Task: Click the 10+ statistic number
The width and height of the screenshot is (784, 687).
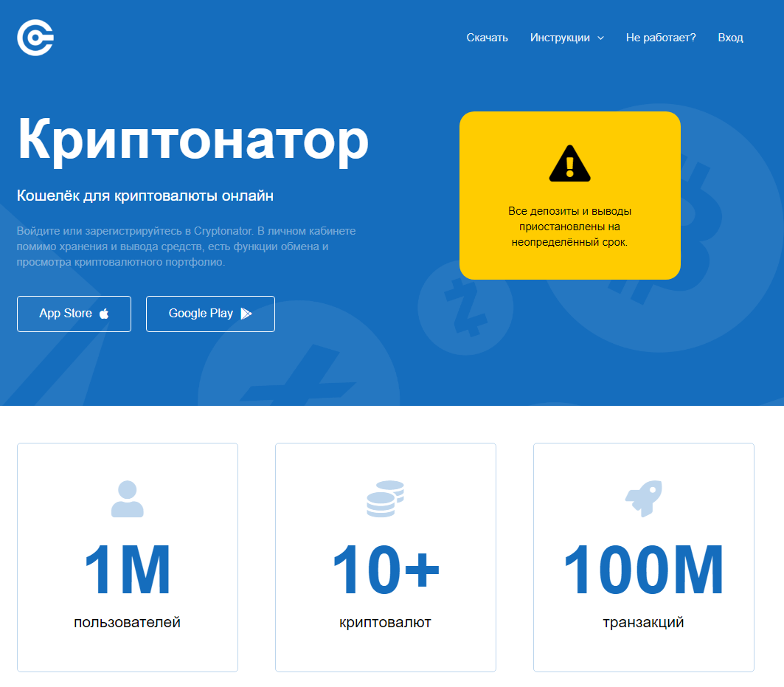Action: click(x=386, y=570)
